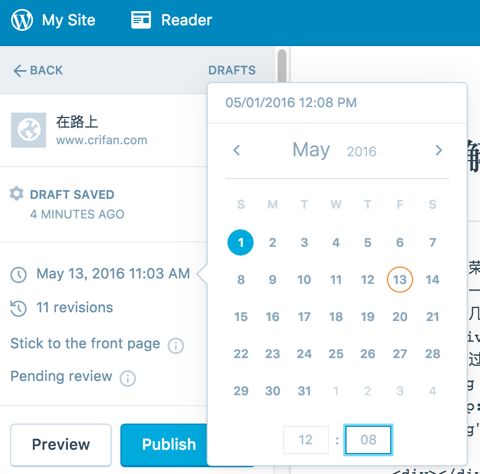
Task: Click the 2016 year label
Action: pos(362,152)
